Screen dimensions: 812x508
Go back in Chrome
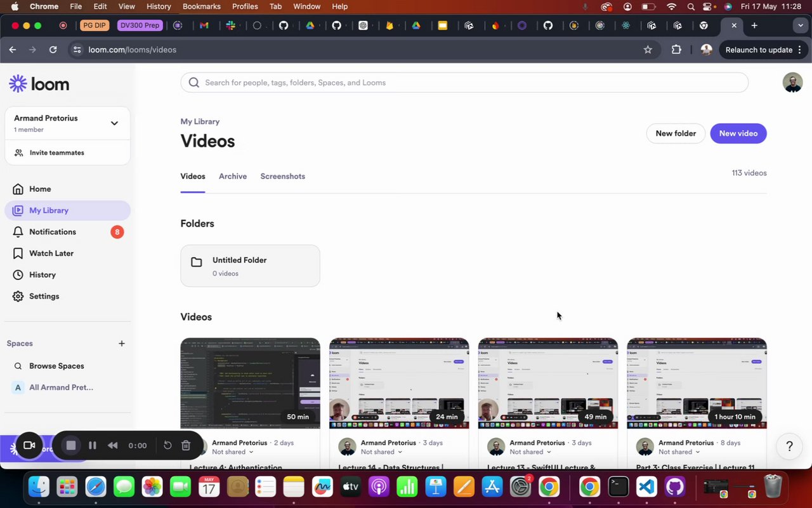pos(13,50)
